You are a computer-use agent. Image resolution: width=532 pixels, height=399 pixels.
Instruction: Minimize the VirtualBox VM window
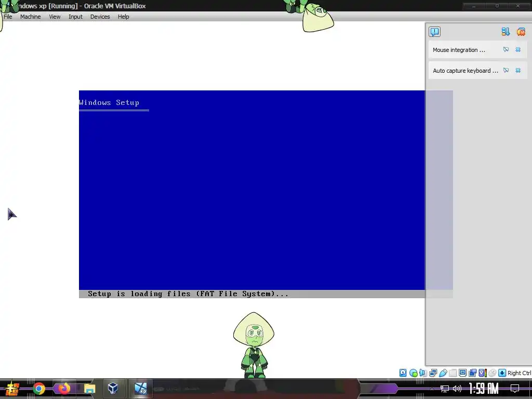(x=474, y=6)
